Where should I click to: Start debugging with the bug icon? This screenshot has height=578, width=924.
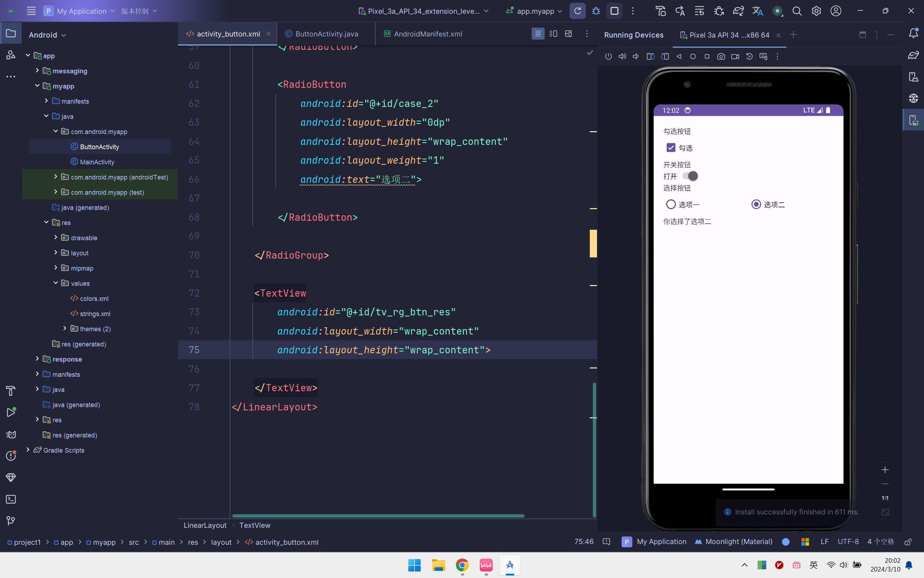click(x=596, y=11)
